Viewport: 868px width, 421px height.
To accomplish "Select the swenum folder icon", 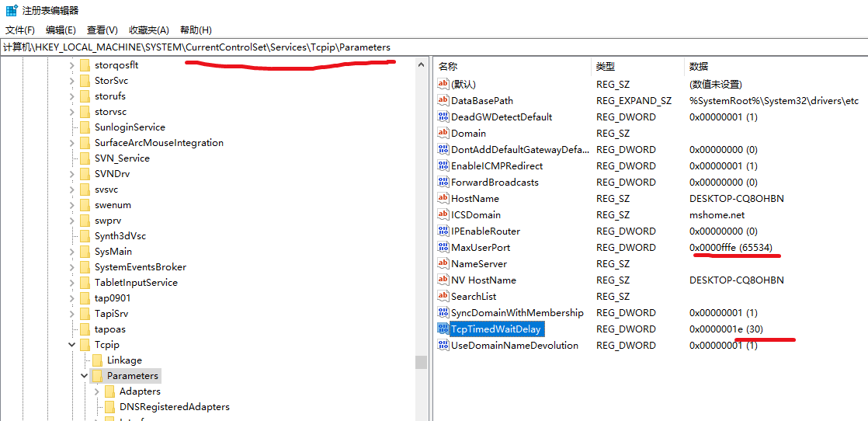I will click(x=85, y=205).
